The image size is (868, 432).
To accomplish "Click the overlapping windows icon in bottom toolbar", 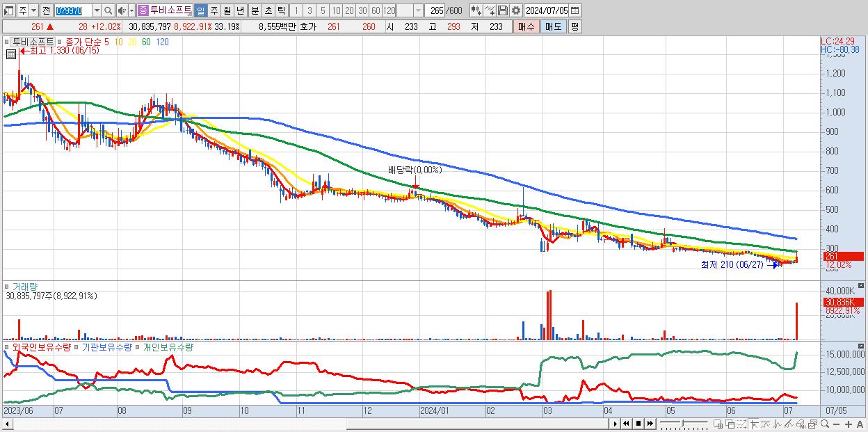I will [730, 424].
